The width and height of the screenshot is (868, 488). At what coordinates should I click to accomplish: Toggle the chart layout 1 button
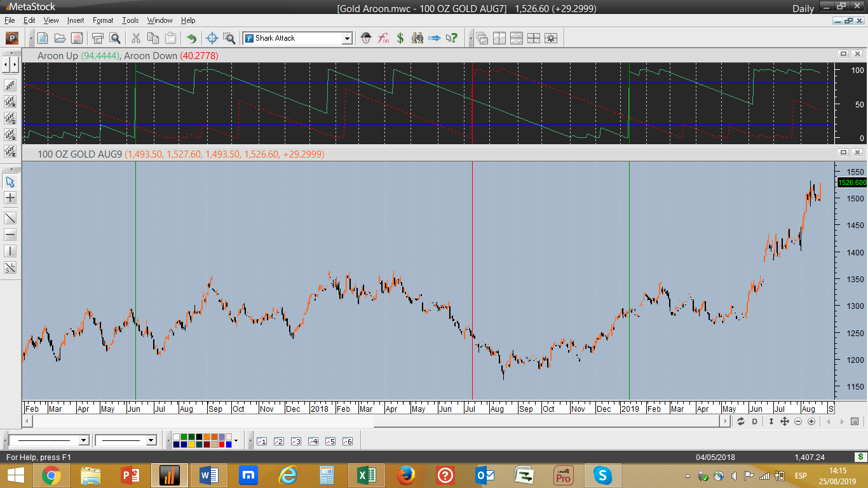click(x=261, y=441)
